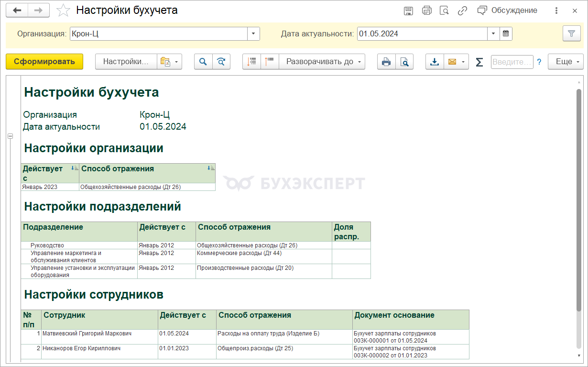This screenshot has width=588, height=367.
Task: Open the Настройки... button
Action: coord(126,62)
